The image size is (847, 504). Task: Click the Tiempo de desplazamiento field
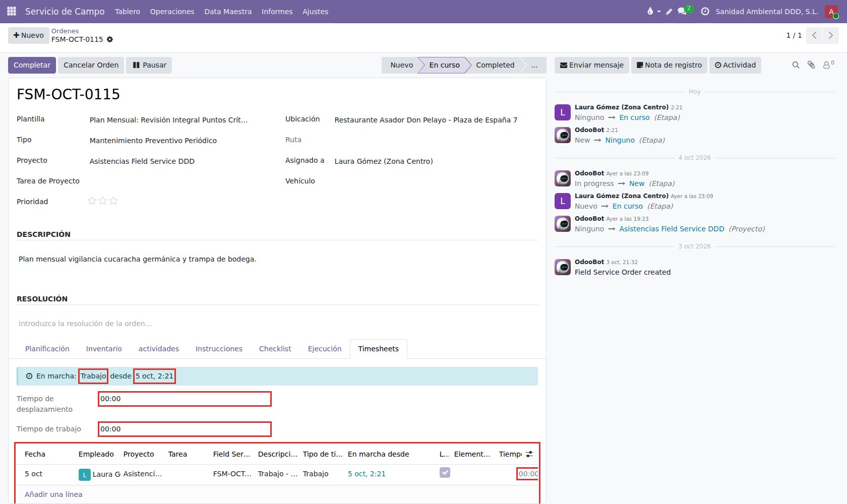(x=185, y=399)
